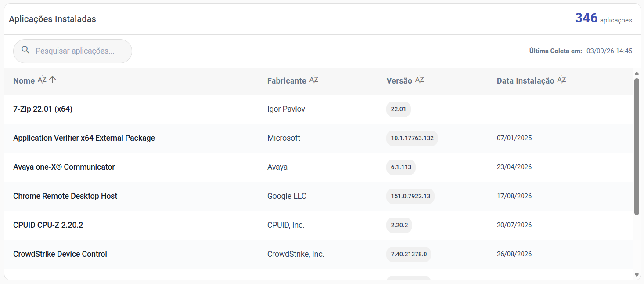Image resolution: width=644 pixels, height=284 pixels.
Task: Click scrollbar up arrow
Action: pyautogui.click(x=637, y=73)
